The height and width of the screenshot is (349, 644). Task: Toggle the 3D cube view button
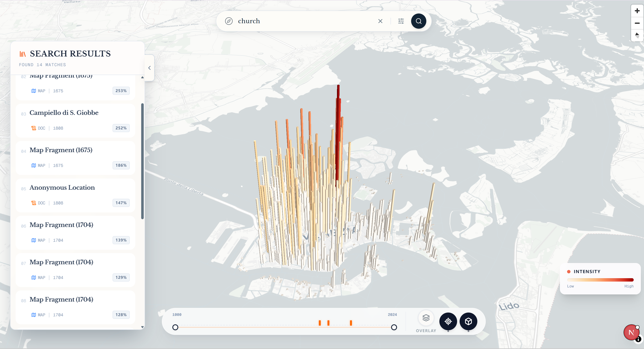coord(468,321)
